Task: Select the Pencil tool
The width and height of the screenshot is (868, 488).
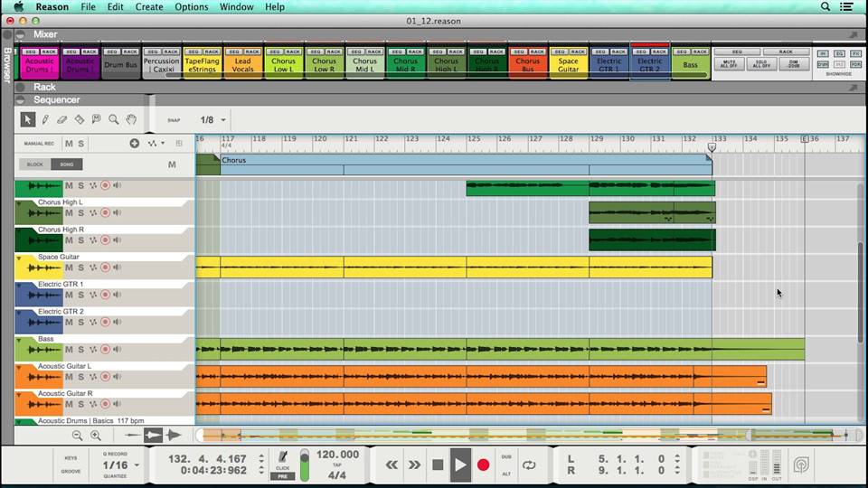Action: [45, 119]
